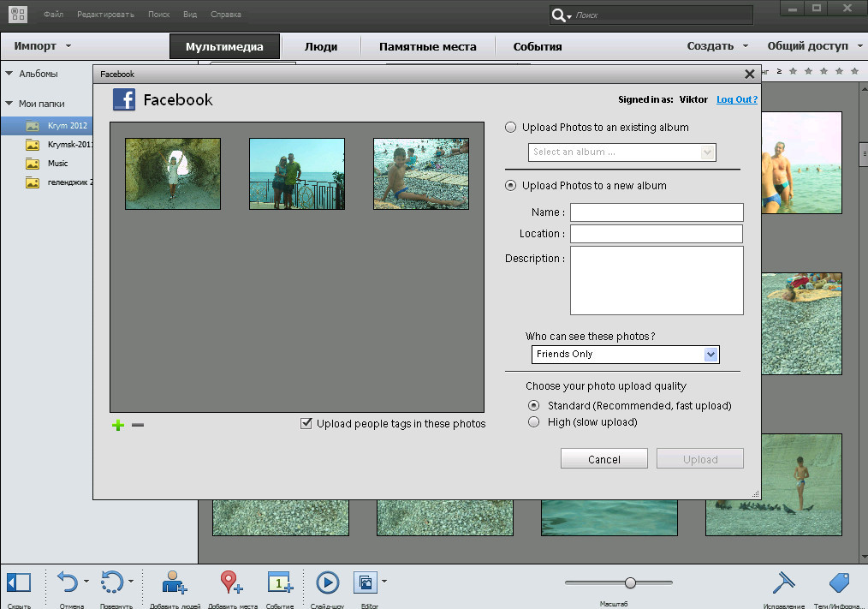Viewport: 868px width, 609px height.
Task: Select High (slow upload) quality option
Action: pos(534,421)
